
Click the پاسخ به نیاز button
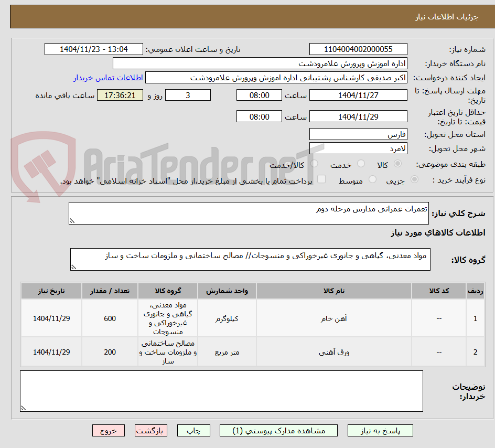pyautogui.click(x=380, y=431)
